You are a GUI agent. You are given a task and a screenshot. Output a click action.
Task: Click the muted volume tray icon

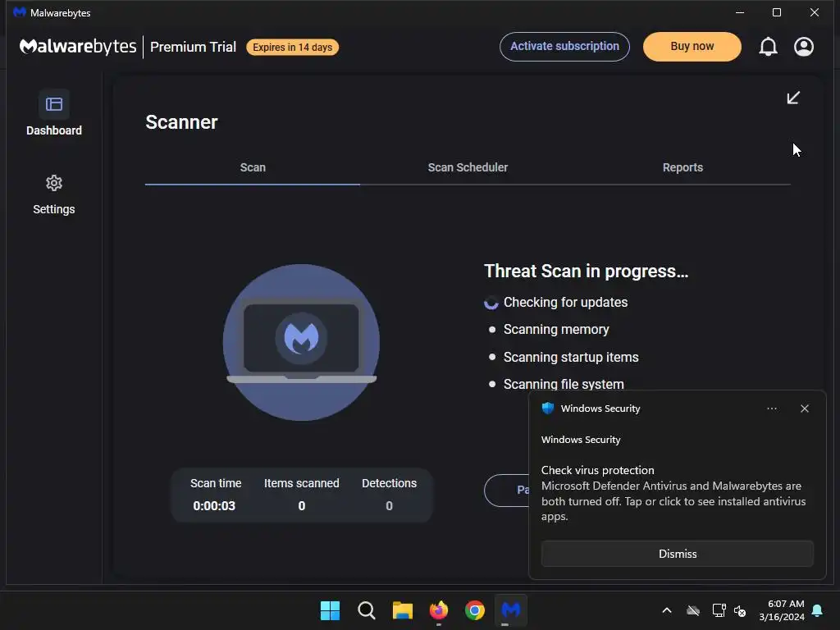click(740, 610)
